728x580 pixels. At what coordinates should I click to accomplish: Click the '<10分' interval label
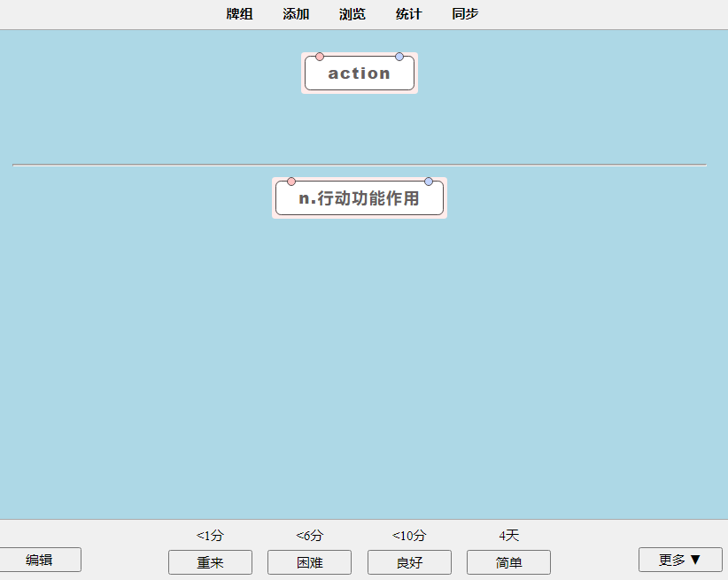409,536
